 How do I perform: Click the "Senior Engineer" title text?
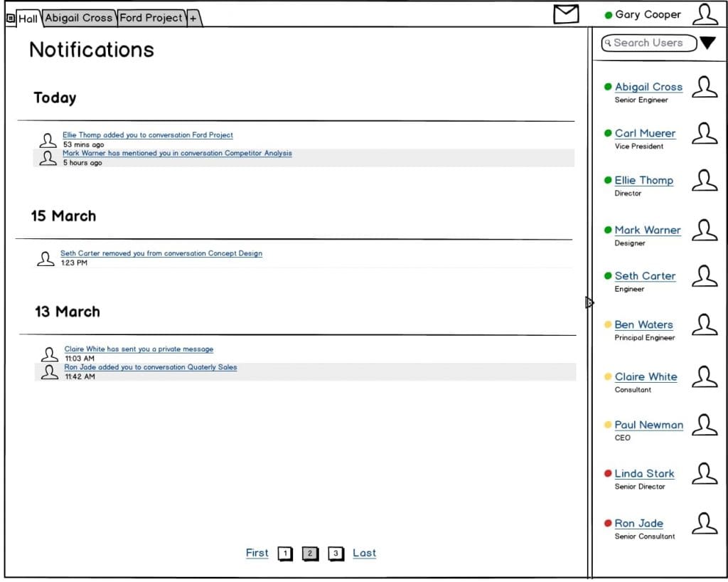[x=641, y=100]
